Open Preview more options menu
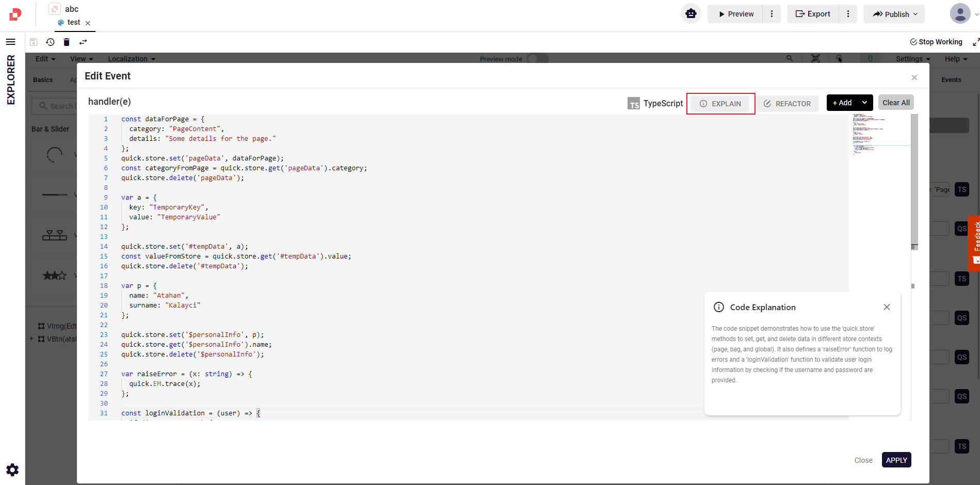Viewport: 980px width, 485px height. point(772,14)
